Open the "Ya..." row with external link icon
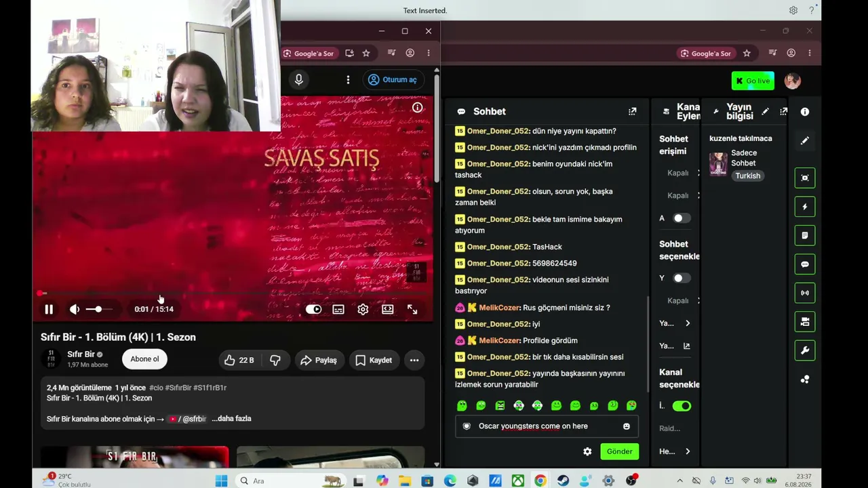Screen dimensions: 868x488 676,346
